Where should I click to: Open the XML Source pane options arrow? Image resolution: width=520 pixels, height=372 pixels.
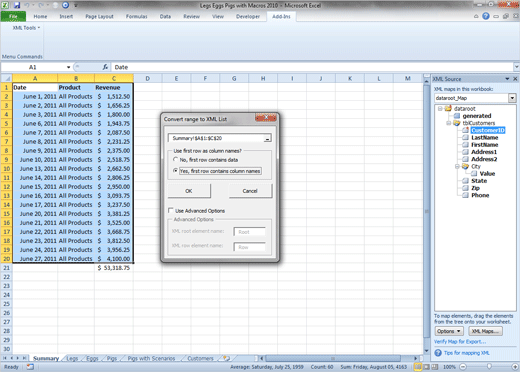click(x=507, y=79)
